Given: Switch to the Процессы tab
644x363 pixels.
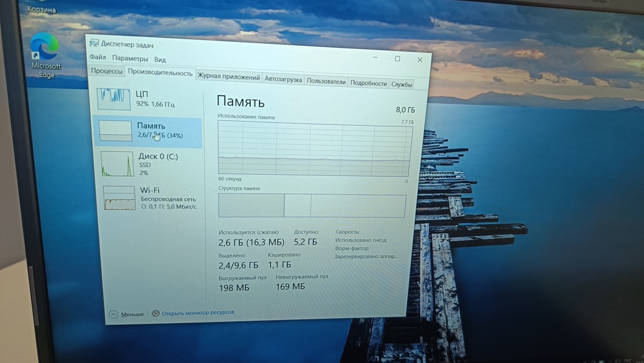Looking at the screenshot, I should point(106,72).
